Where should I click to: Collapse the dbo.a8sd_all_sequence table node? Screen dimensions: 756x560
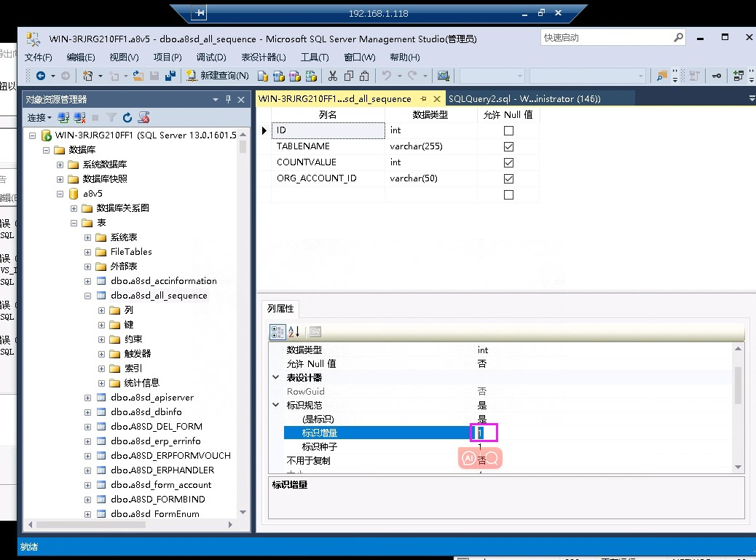click(88, 296)
